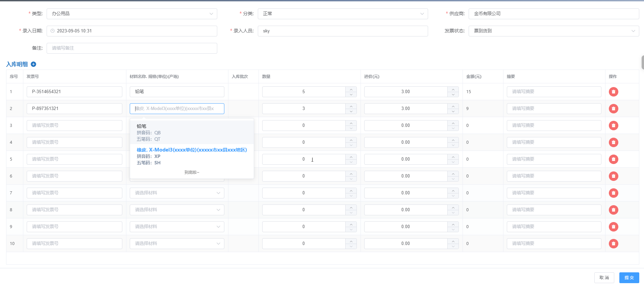Viewport: 644px width, 299px height.
Task: Click the material search field in row 2
Action: click(x=177, y=109)
